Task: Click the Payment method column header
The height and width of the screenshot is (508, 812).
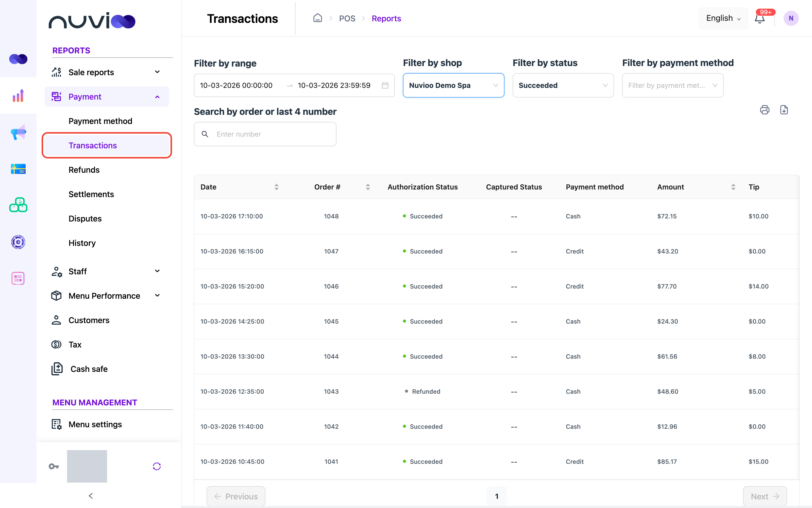Action: pos(595,187)
